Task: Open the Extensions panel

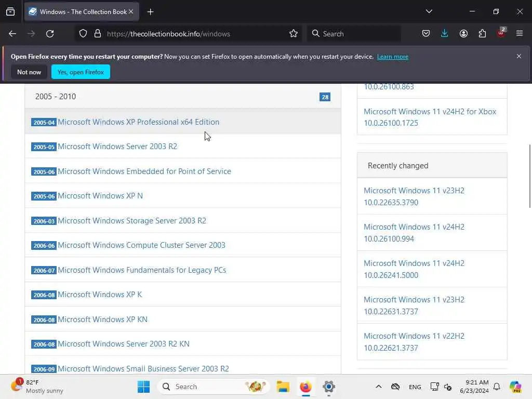Action: click(x=482, y=34)
